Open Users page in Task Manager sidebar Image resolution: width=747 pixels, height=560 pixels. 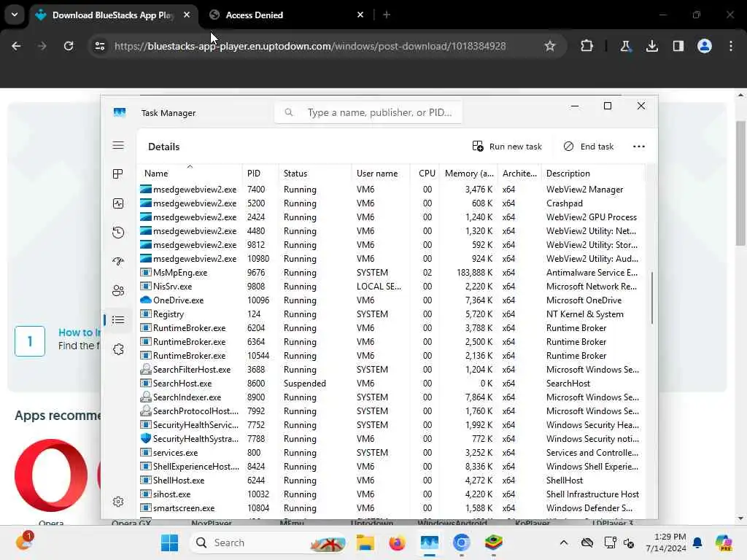[118, 290]
